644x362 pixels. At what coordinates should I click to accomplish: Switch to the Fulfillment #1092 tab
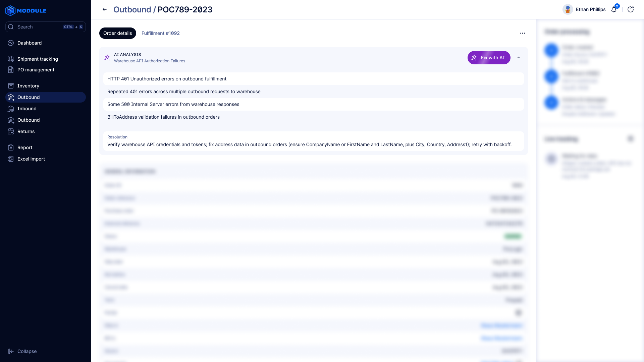pyautogui.click(x=160, y=33)
